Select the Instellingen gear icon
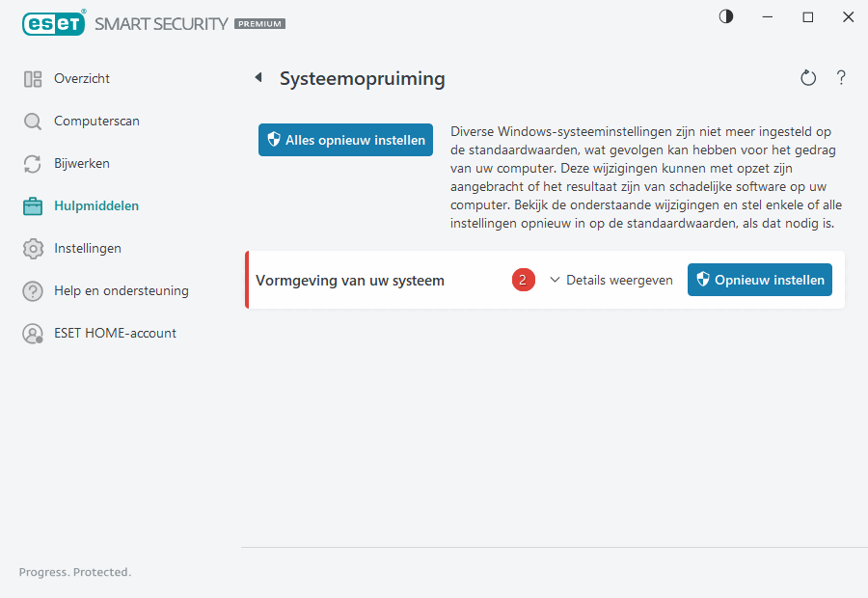This screenshot has width=868, height=598. pos(32,248)
